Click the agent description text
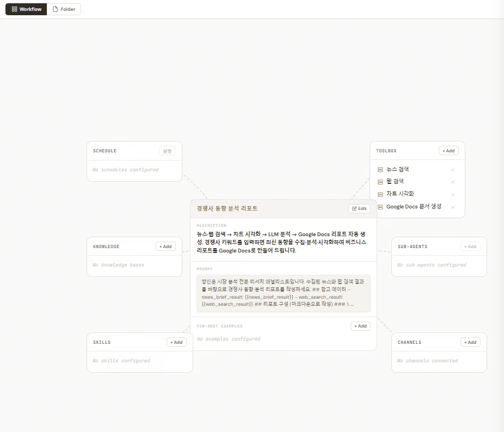This screenshot has width=504, height=432. tap(281, 242)
